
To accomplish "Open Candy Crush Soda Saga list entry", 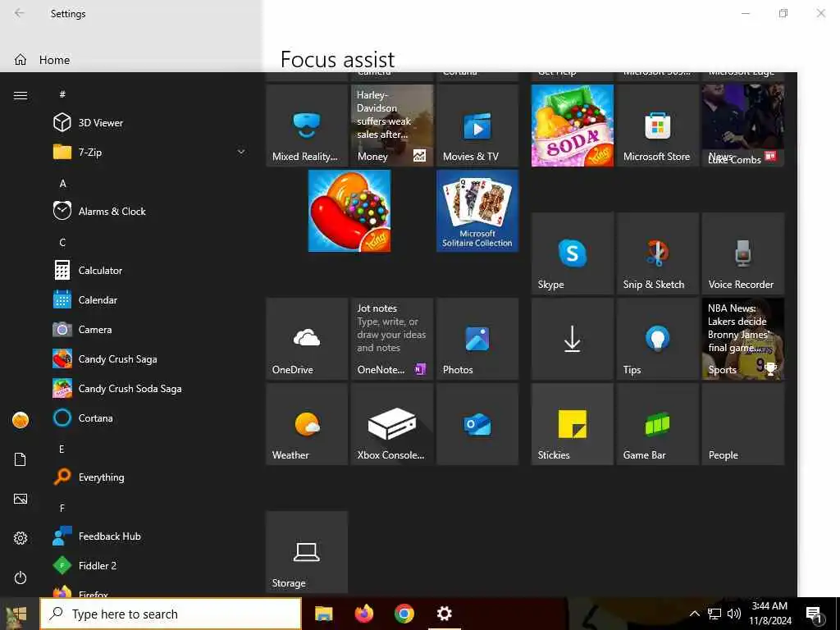I will [148, 388].
